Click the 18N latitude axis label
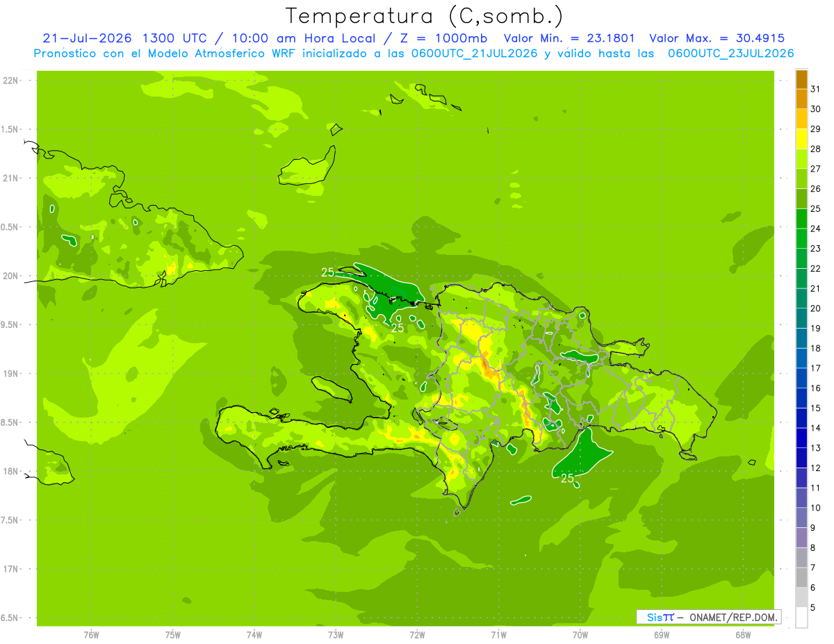 click(x=11, y=471)
